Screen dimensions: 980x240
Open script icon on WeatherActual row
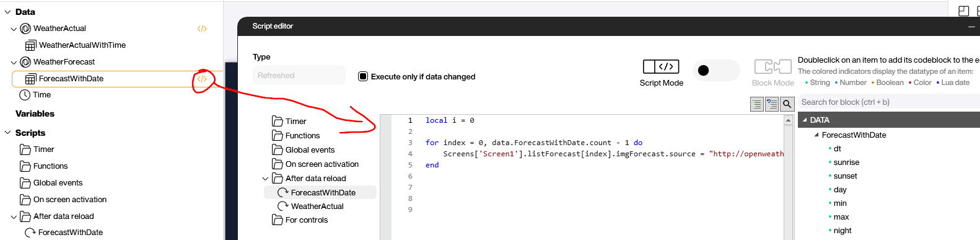(202, 29)
